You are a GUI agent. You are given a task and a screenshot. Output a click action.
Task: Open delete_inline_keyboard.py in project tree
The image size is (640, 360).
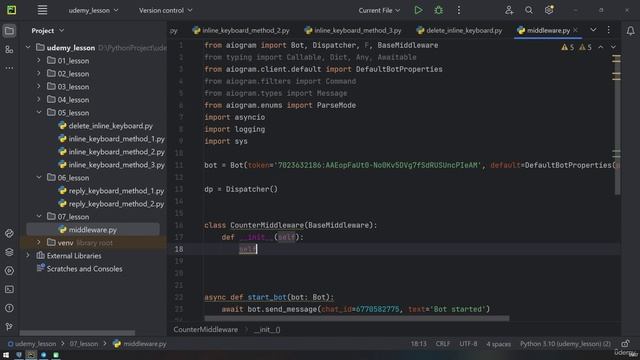coord(105,126)
